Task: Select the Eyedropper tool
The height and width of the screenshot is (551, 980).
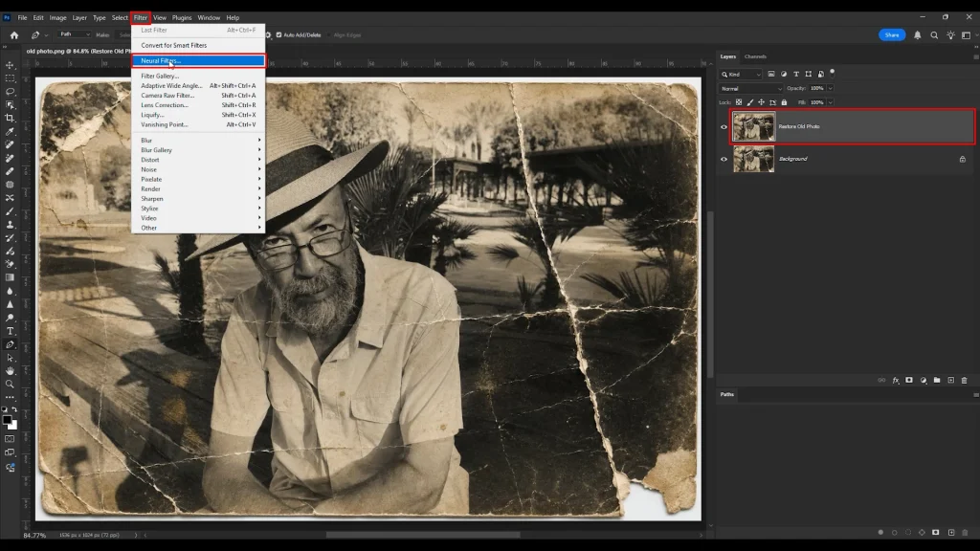Action: click(x=10, y=132)
